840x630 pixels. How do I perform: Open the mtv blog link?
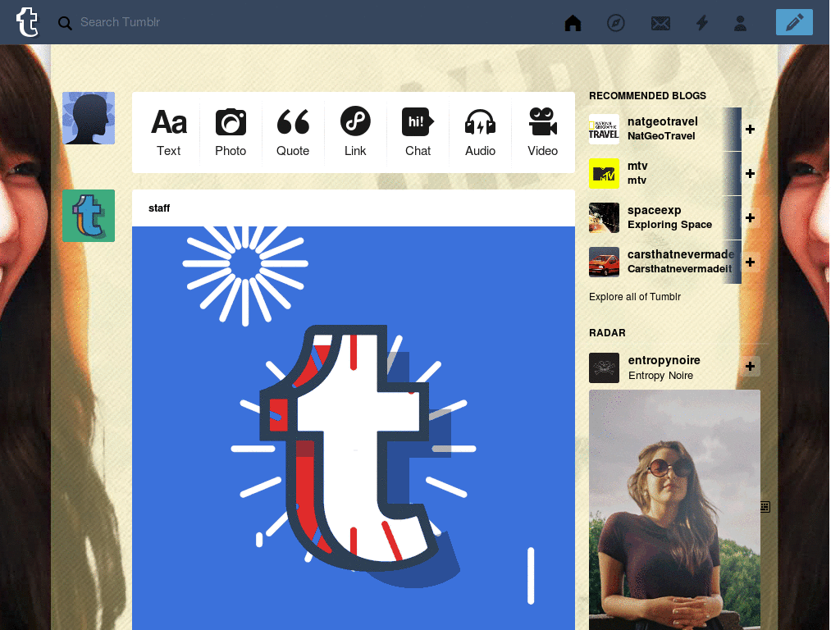click(x=637, y=166)
